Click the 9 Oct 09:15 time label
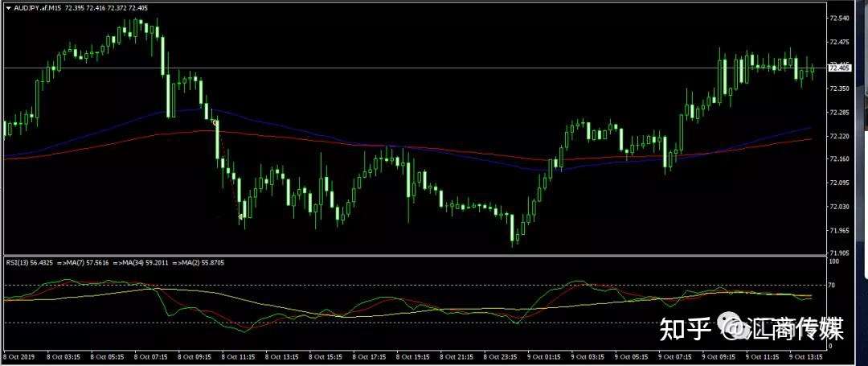The image size is (868, 366). pos(719,357)
